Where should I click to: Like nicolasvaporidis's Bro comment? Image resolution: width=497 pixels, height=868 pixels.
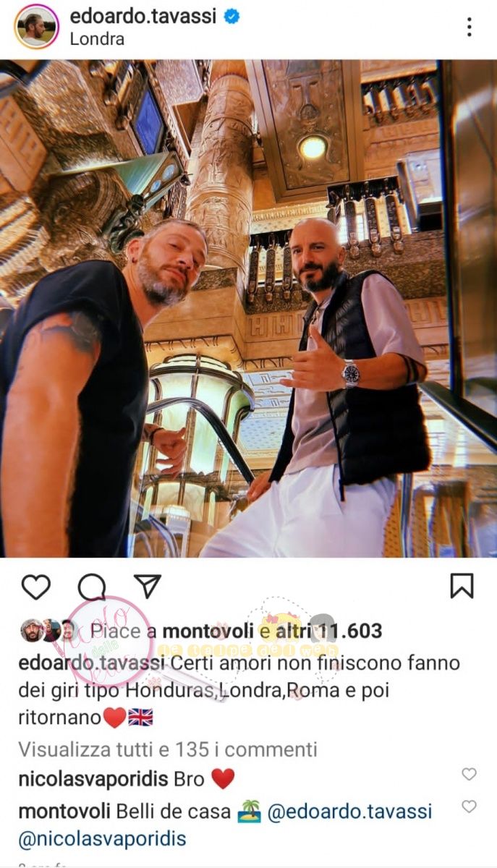click(x=469, y=774)
